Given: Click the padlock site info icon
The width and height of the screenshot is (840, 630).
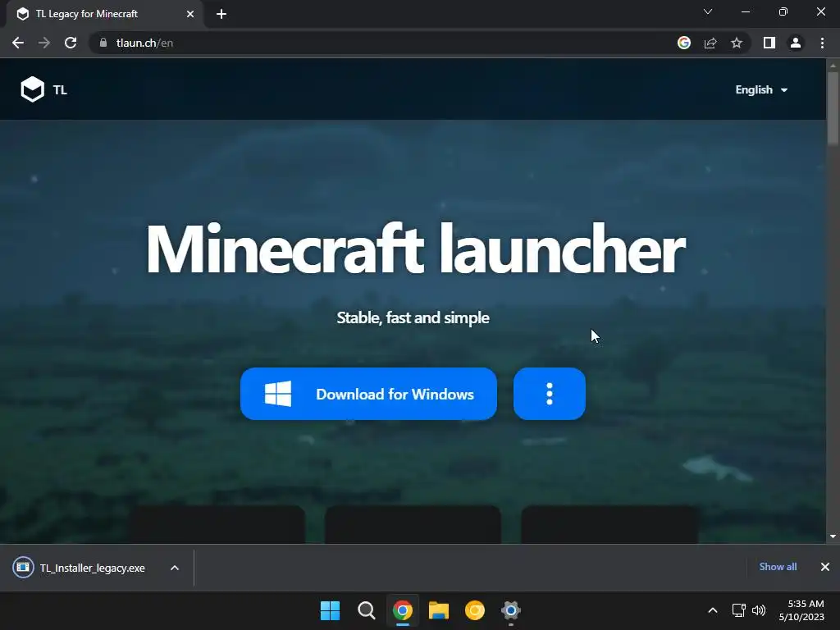Looking at the screenshot, I should [103, 43].
